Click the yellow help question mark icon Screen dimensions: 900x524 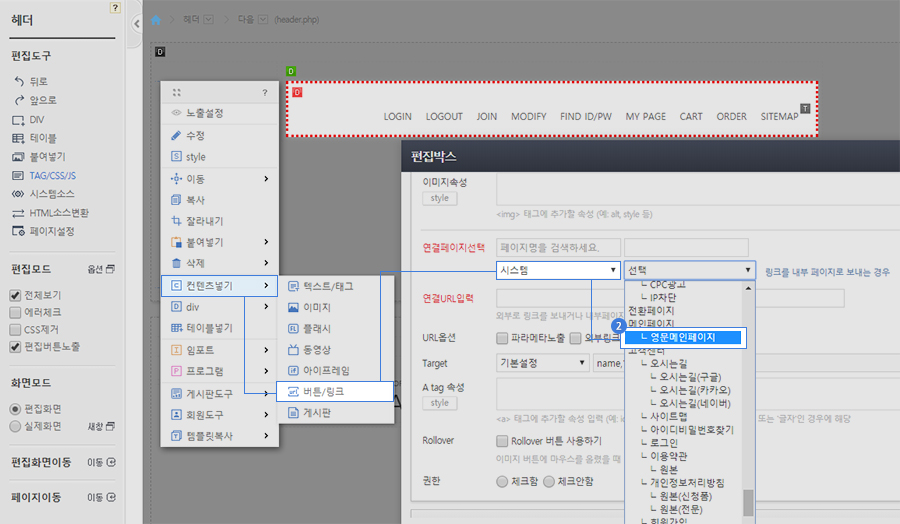[x=116, y=7]
